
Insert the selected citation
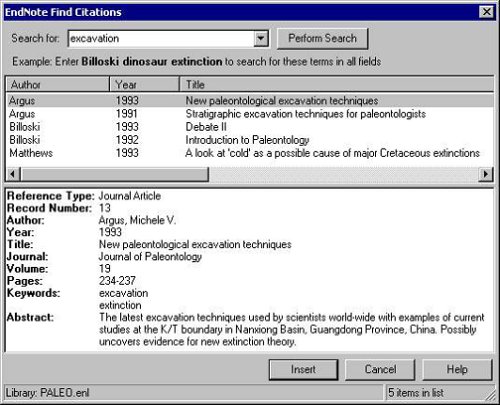[303, 369]
